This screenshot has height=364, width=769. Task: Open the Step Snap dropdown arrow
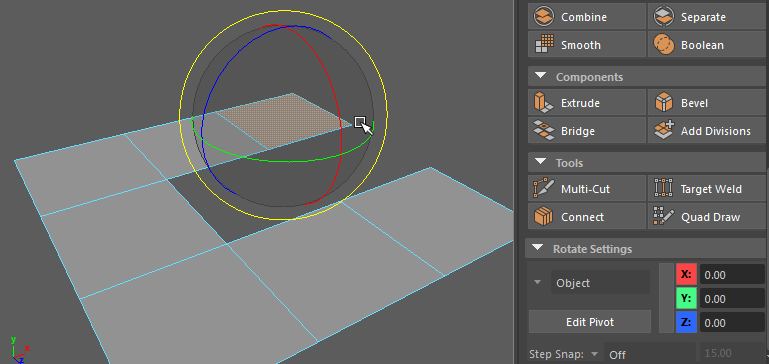(594, 354)
